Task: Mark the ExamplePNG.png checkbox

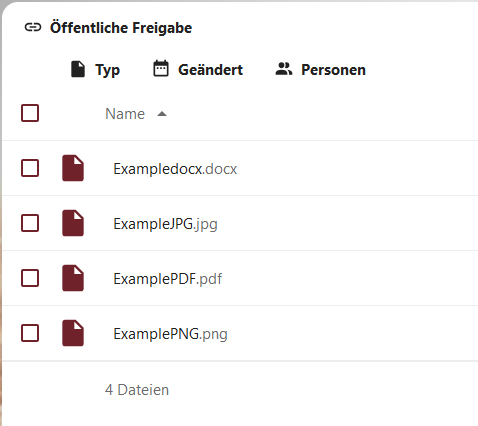Action: (x=30, y=333)
